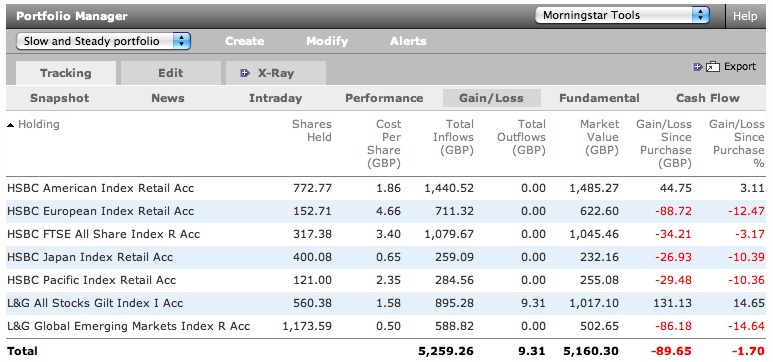Click the Export link

pos(739,67)
